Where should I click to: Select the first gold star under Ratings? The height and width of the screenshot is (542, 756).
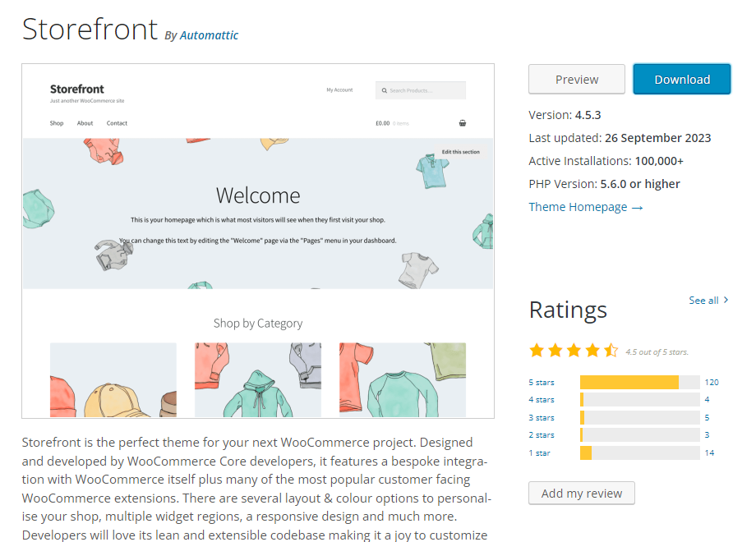point(537,350)
